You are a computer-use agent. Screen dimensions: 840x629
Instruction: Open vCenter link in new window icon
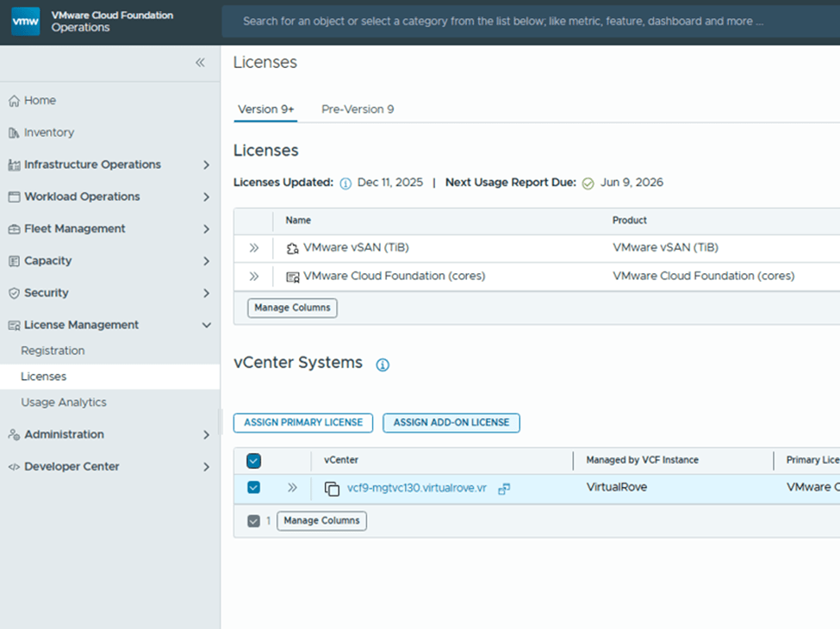504,489
